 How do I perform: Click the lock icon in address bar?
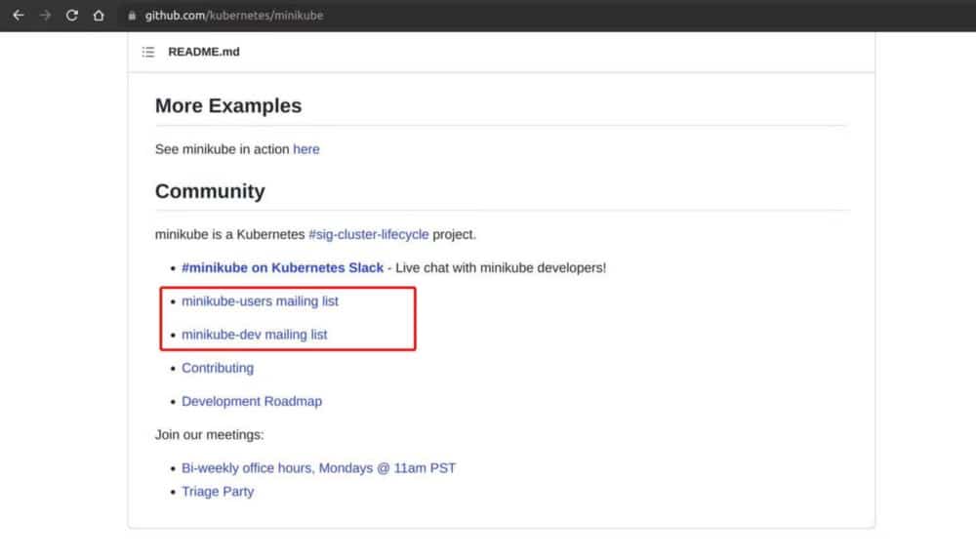[x=132, y=16]
